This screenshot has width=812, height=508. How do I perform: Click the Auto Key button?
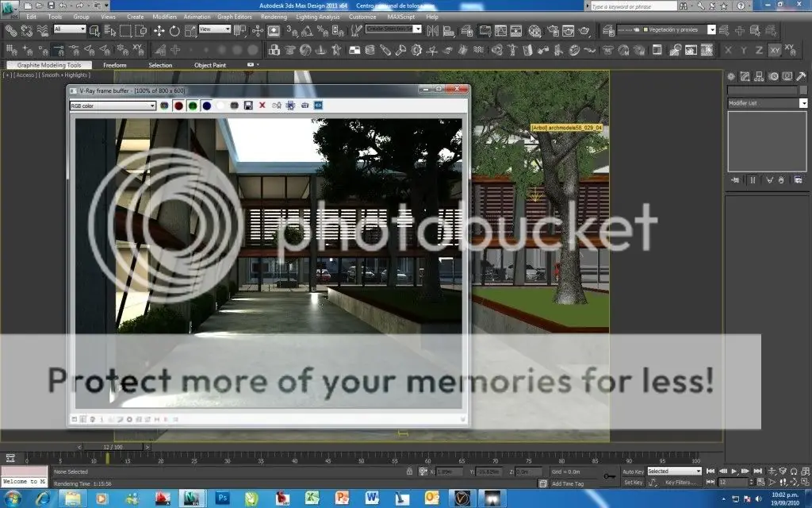(x=633, y=471)
